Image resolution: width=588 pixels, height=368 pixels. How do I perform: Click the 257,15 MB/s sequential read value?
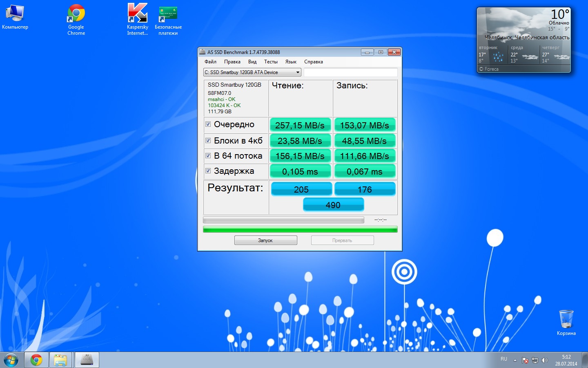300,125
